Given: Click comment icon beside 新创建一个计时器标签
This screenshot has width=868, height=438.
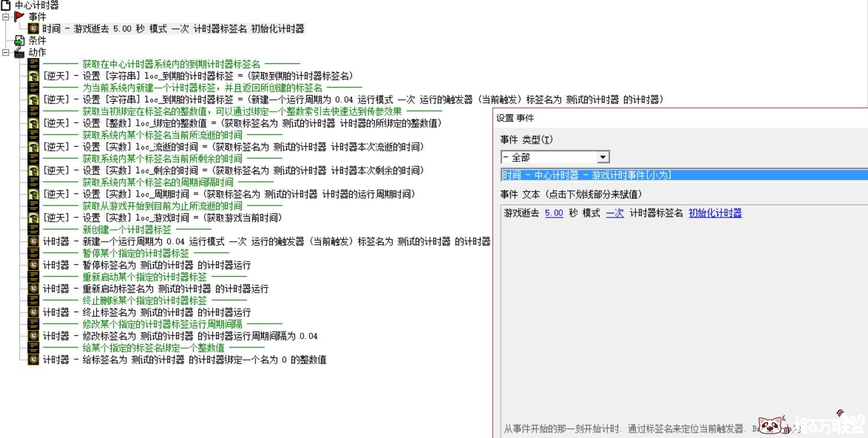Looking at the screenshot, I should (x=34, y=229).
